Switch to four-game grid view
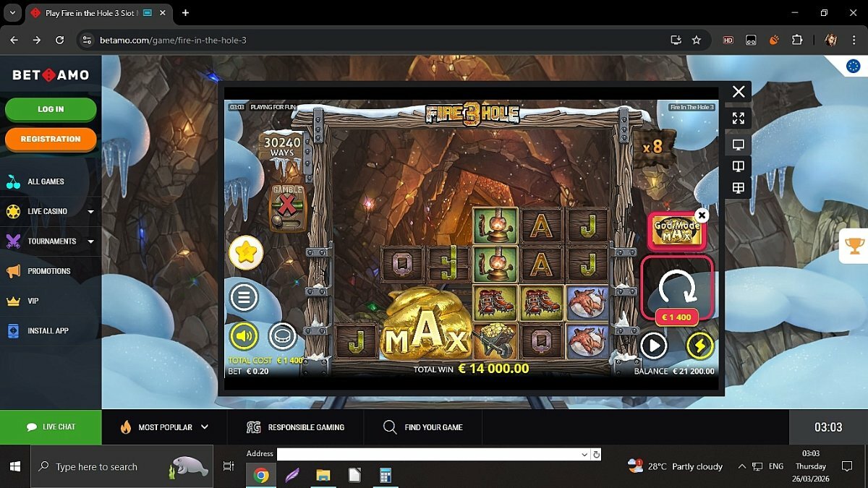868x488 pixels. pos(738,188)
